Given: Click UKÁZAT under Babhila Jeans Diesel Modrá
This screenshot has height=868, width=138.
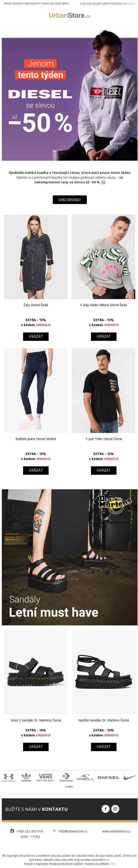Looking at the screenshot, I should click(36, 470).
